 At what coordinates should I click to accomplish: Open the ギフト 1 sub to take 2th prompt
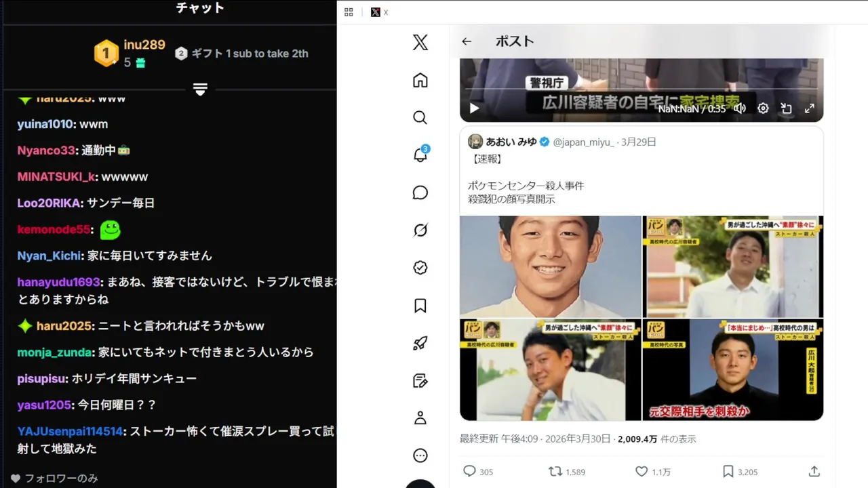click(242, 54)
